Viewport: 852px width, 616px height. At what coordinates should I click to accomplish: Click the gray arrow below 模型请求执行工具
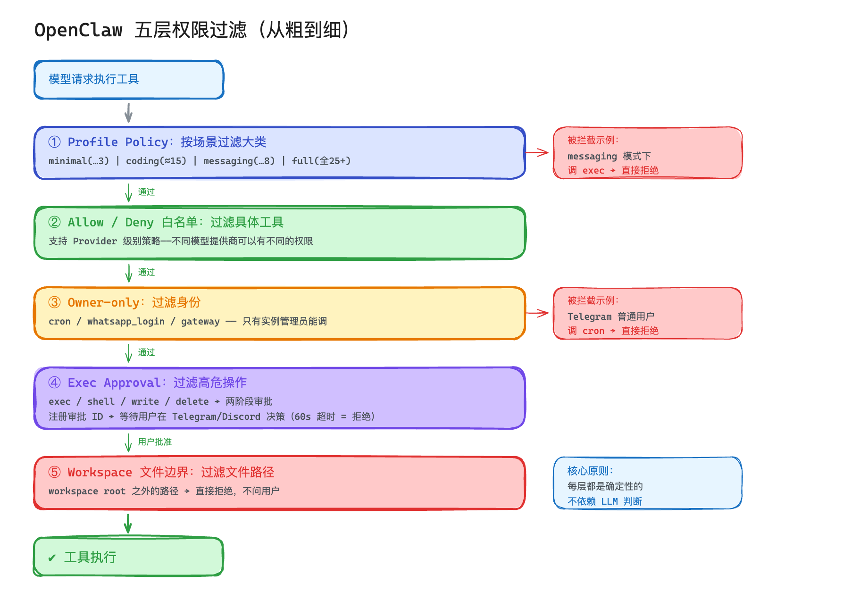[x=128, y=112]
